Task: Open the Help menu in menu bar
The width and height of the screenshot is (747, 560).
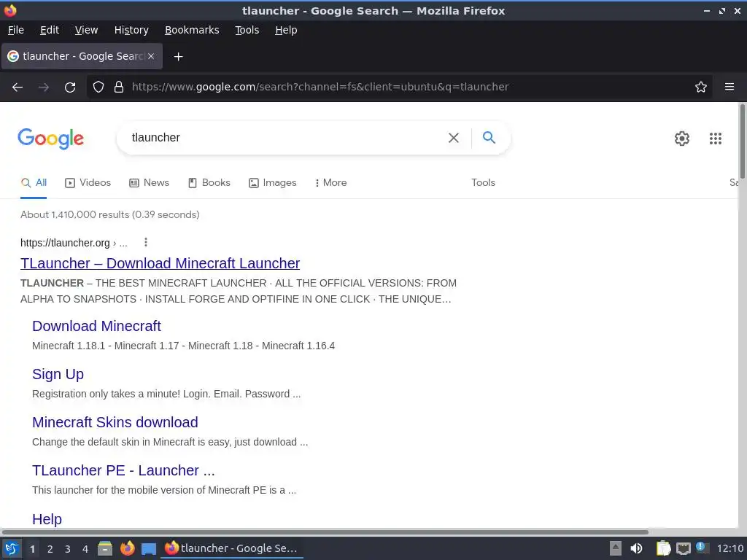Action: [286, 30]
